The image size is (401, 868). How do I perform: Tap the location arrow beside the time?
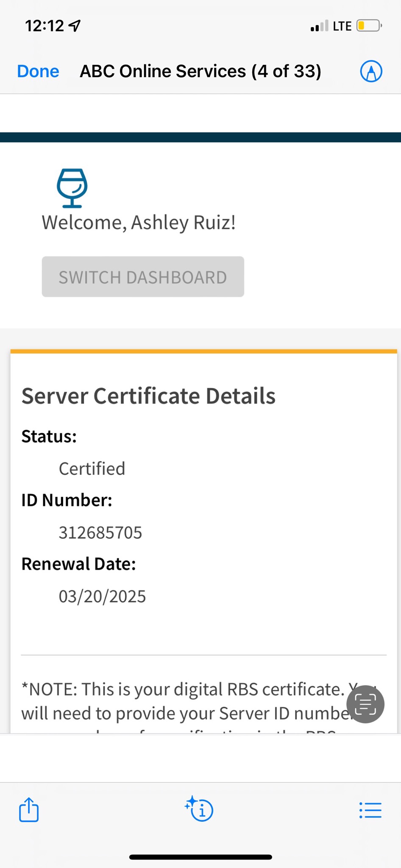75,26
